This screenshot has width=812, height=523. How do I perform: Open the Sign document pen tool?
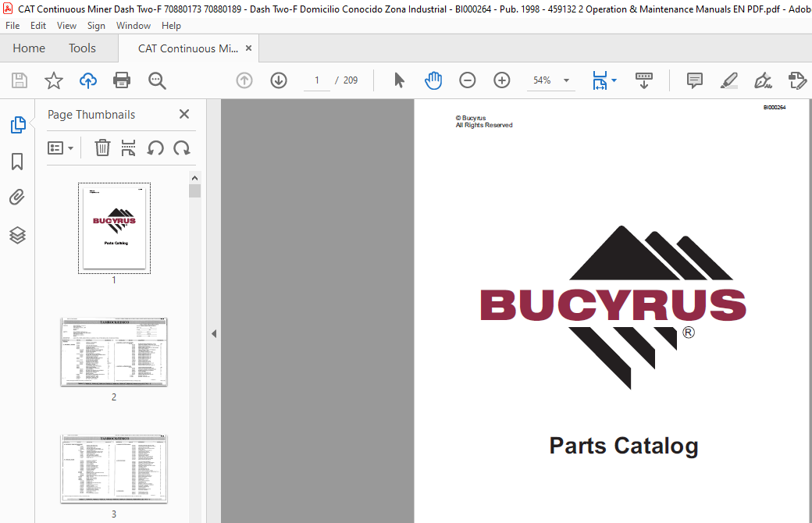click(x=764, y=80)
